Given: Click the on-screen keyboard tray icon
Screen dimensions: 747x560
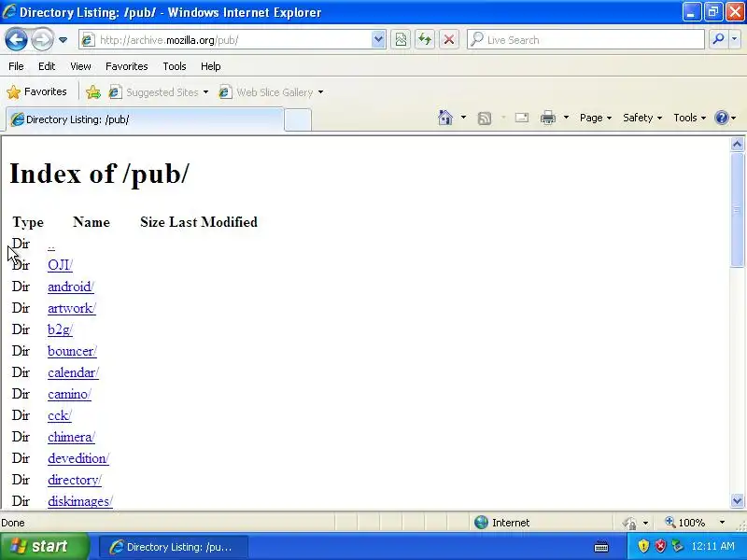Looking at the screenshot, I should [x=601, y=547].
